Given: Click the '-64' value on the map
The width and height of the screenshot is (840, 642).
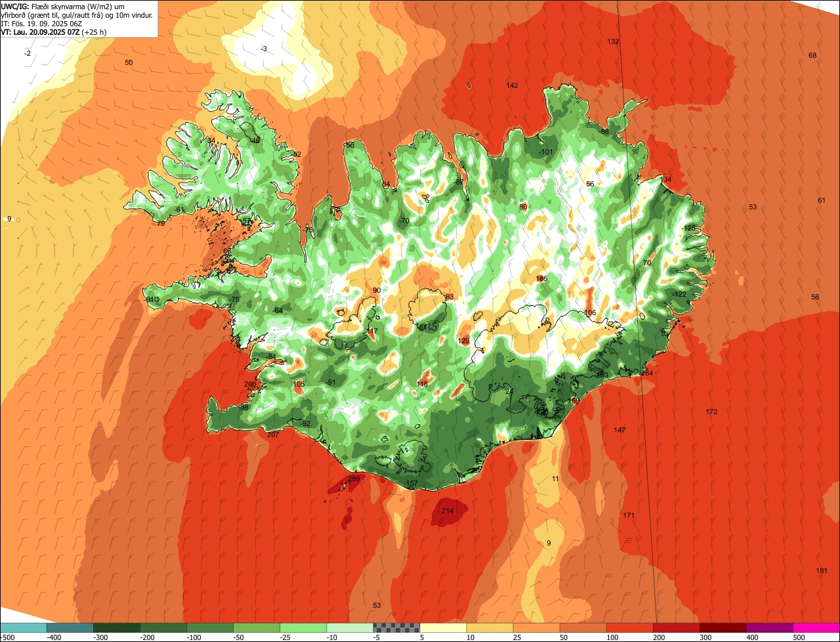Looking at the screenshot, I should click(278, 310).
